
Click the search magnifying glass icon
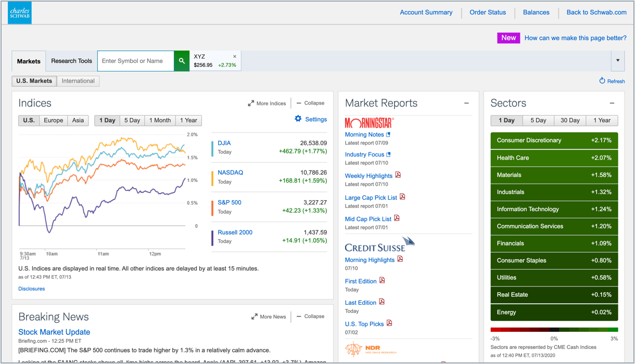(181, 61)
